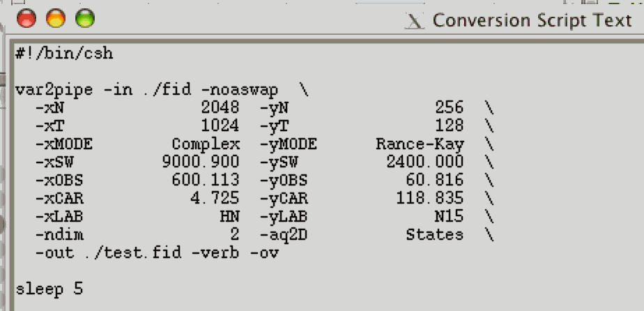The height and width of the screenshot is (311, 644).
Task: Click the -yN value 256
Action: tap(449, 108)
